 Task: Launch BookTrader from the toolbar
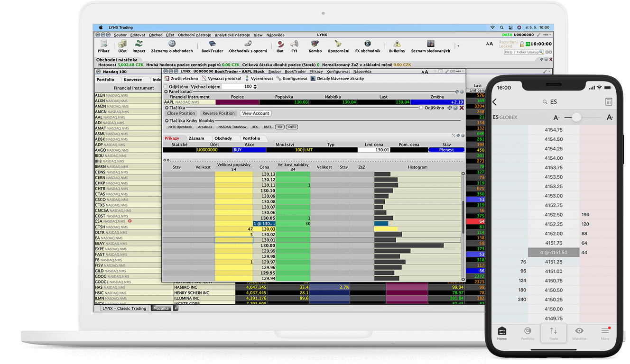(212, 46)
